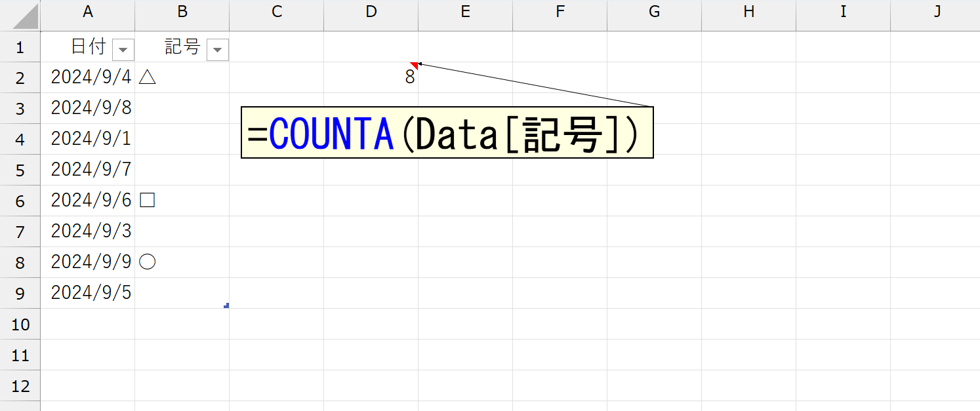Select the cell containing △ symbol
980x411 pixels.
click(182, 77)
